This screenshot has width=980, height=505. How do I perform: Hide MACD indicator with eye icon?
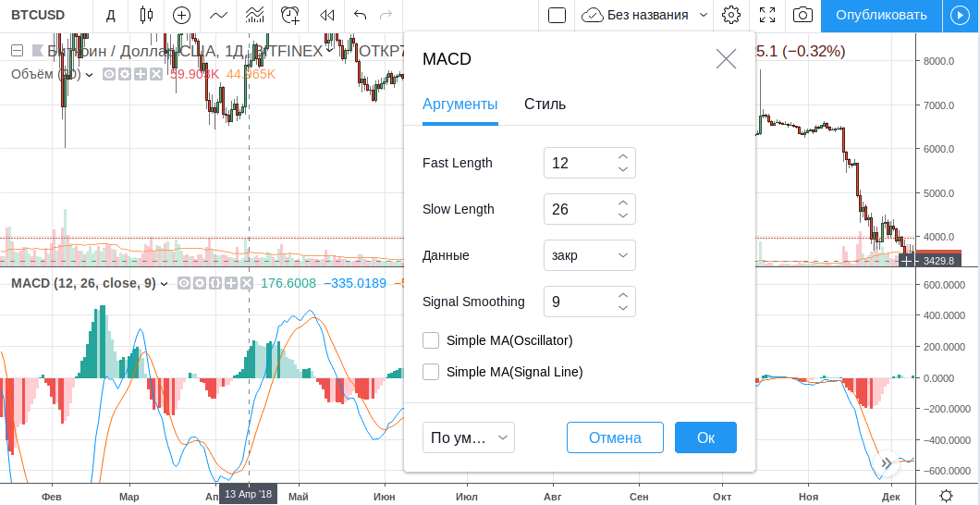185,283
